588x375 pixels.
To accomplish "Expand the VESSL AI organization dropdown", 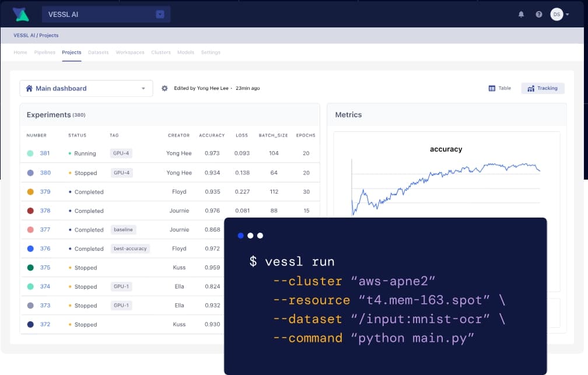I will 160,15.
